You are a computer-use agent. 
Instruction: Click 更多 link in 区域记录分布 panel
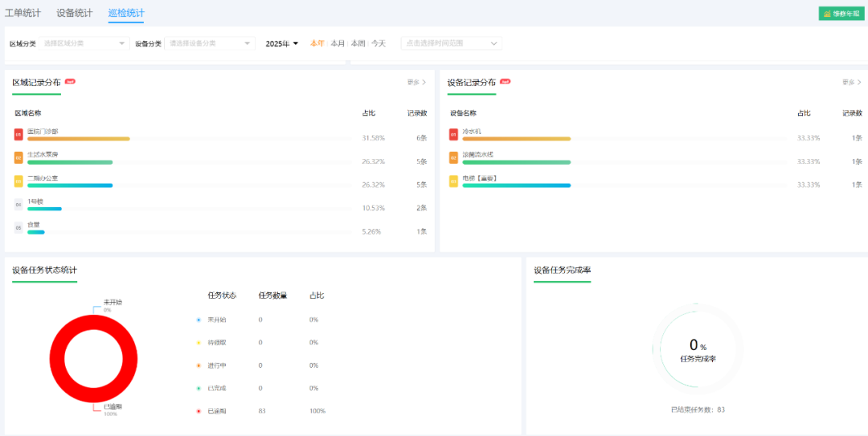tap(417, 82)
